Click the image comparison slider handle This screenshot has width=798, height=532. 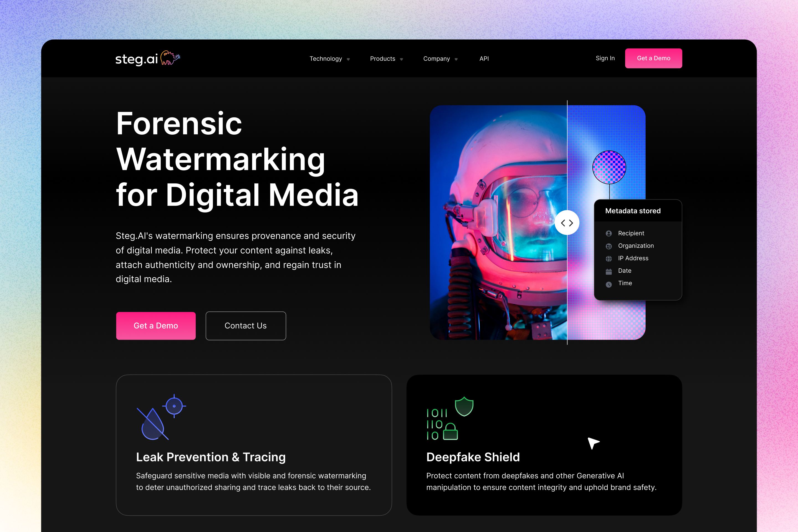(567, 222)
